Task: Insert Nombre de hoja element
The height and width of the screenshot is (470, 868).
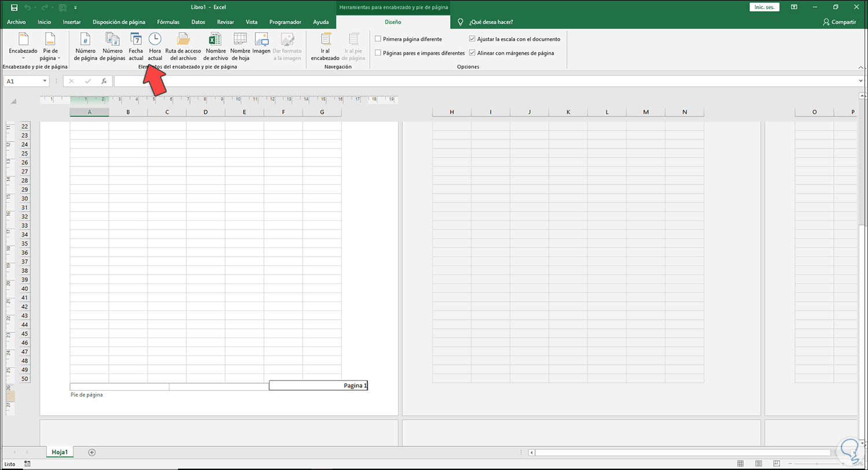Action: click(240, 47)
